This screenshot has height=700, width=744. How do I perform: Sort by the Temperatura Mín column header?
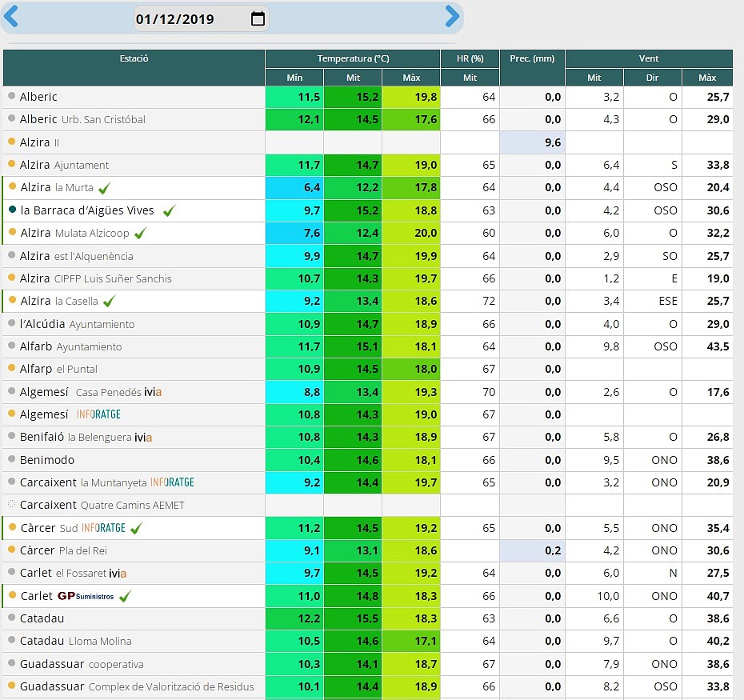coord(294,78)
